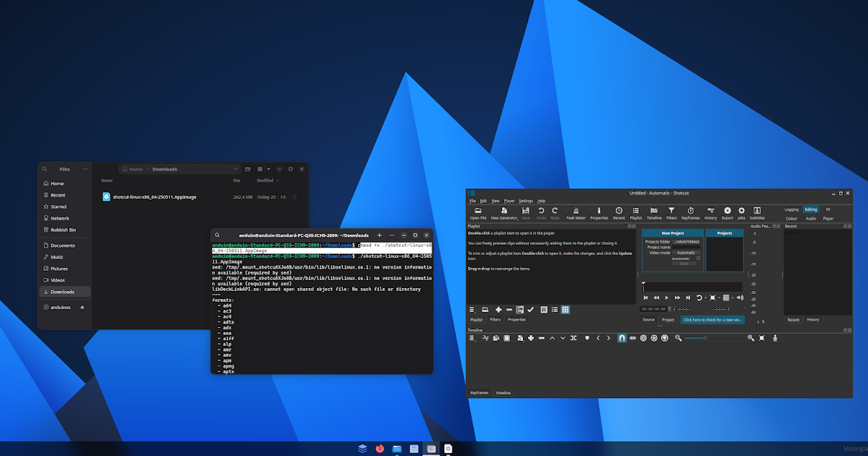Open the Settings menu in Shotcut
This screenshot has width=868, height=456.
pyautogui.click(x=526, y=200)
